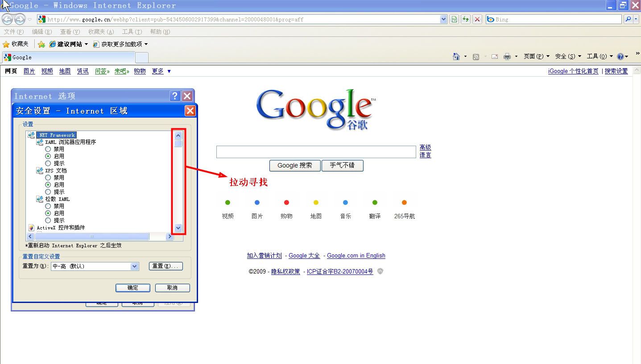This screenshot has width=641, height=364.
Task: Refresh the page with the green arrows icon
Action: [466, 19]
